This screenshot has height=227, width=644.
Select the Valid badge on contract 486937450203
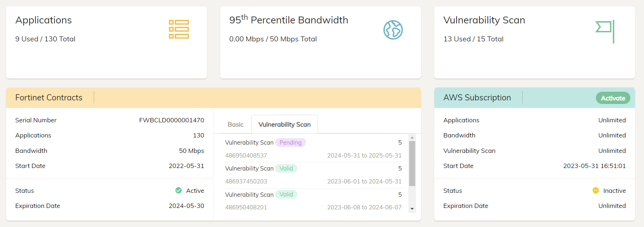[x=286, y=168]
